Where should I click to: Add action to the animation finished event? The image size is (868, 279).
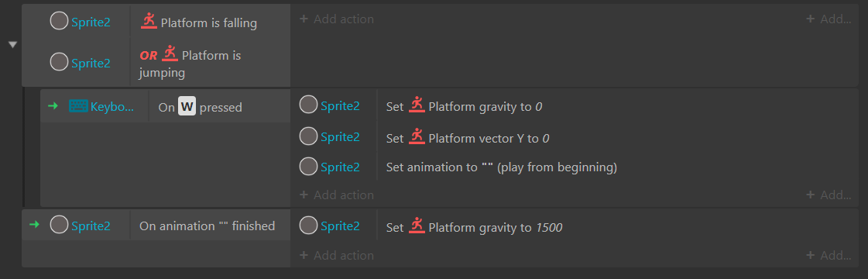pyautogui.click(x=337, y=255)
